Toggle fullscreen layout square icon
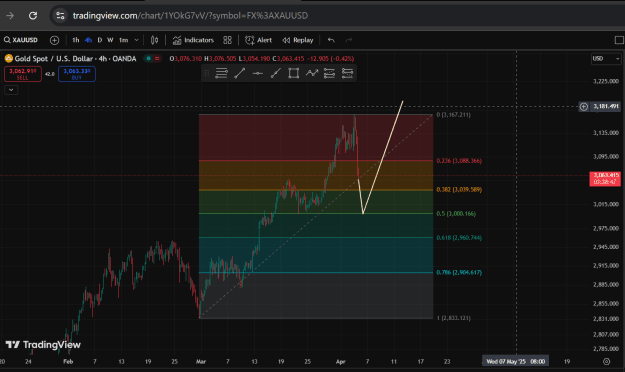625x372 pixels. pos(619,40)
